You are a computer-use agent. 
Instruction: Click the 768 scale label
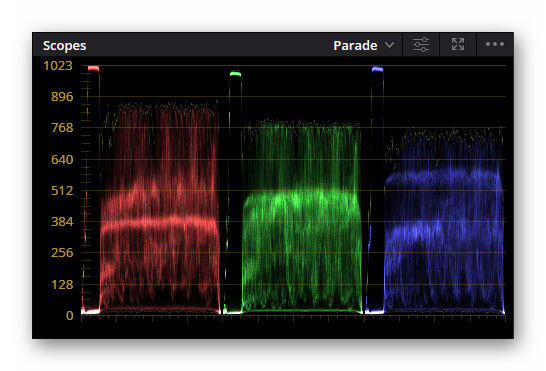(62, 127)
